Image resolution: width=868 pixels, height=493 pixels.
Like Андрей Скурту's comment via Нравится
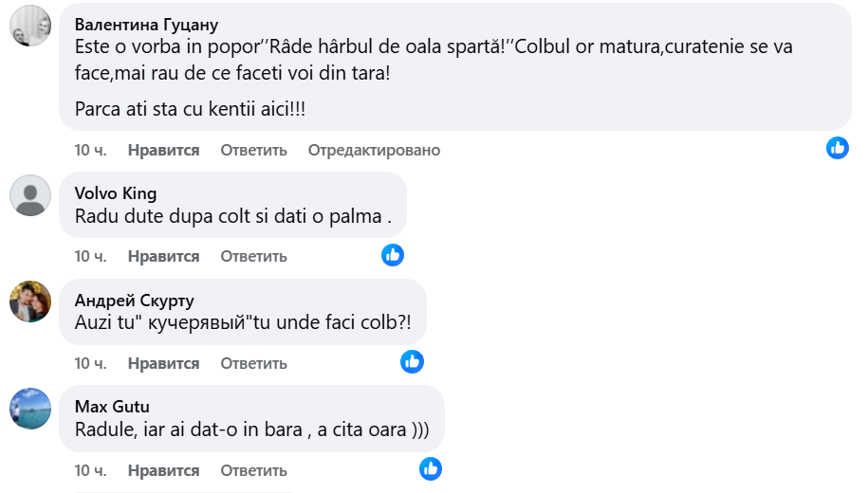163,363
